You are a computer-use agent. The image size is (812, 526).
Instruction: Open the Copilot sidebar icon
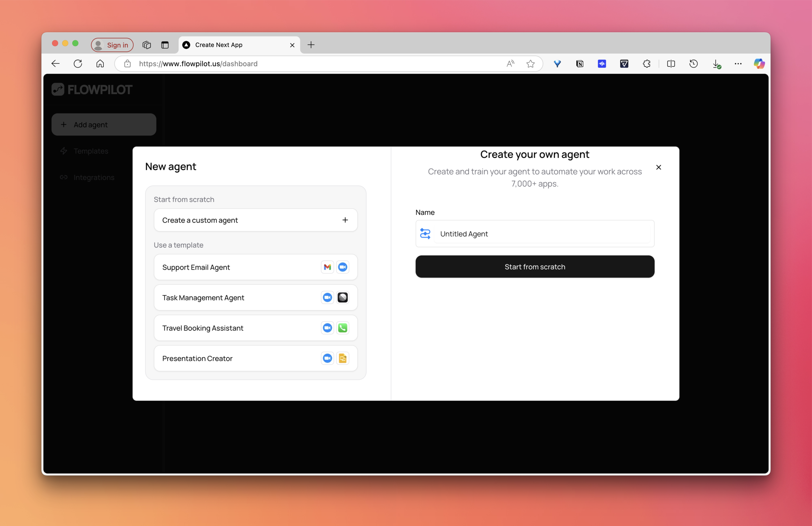click(759, 64)
